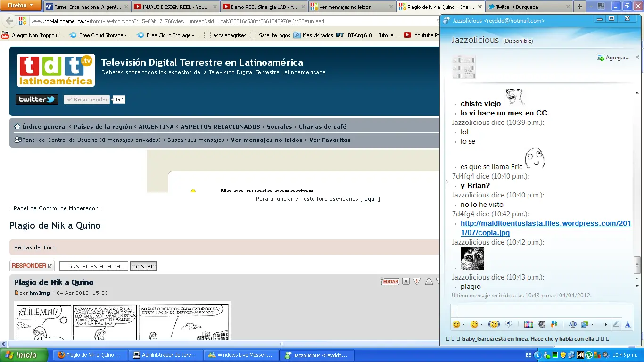
Task: Click the share photos icon in Messenger
Action: [x=586, y=324]
